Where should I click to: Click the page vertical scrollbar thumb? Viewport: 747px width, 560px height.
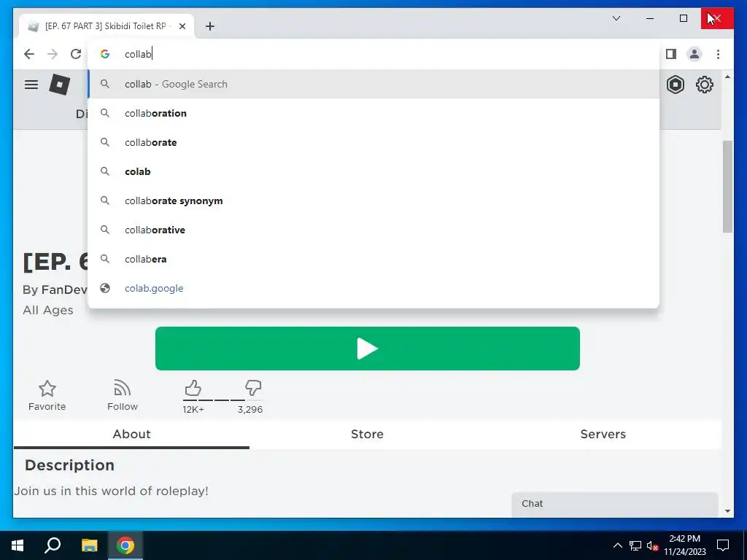coord(727,187)
